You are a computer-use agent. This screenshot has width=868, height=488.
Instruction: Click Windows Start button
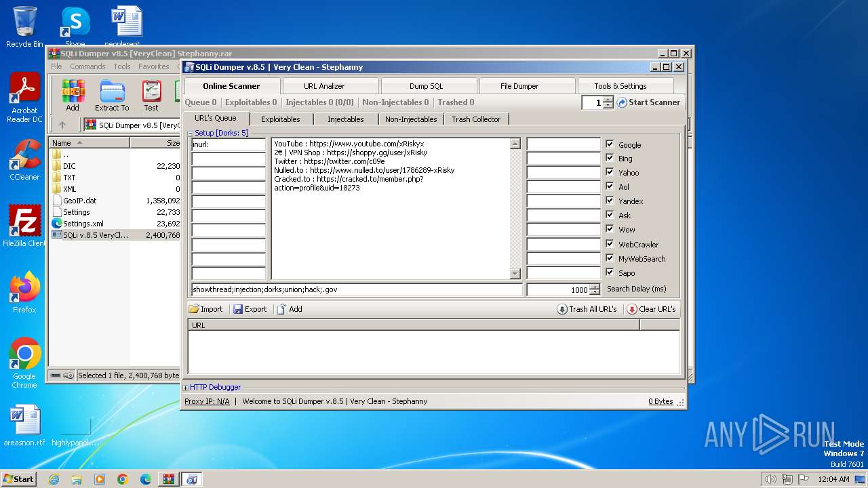(18, 479)
